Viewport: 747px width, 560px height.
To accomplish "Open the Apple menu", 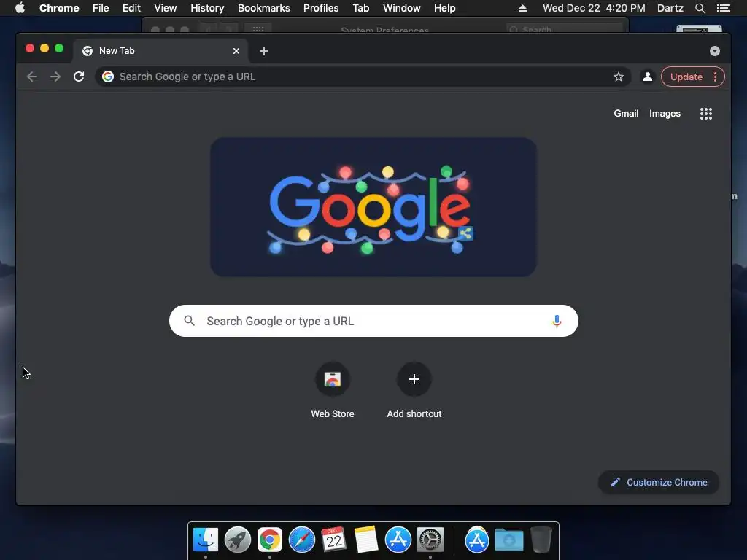I will 20,8.
